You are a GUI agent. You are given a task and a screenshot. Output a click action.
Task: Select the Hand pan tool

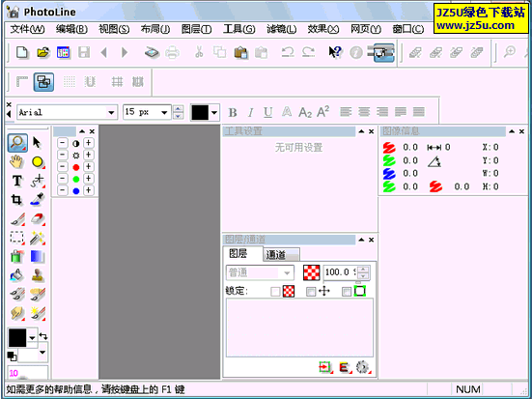coord(16,162)
